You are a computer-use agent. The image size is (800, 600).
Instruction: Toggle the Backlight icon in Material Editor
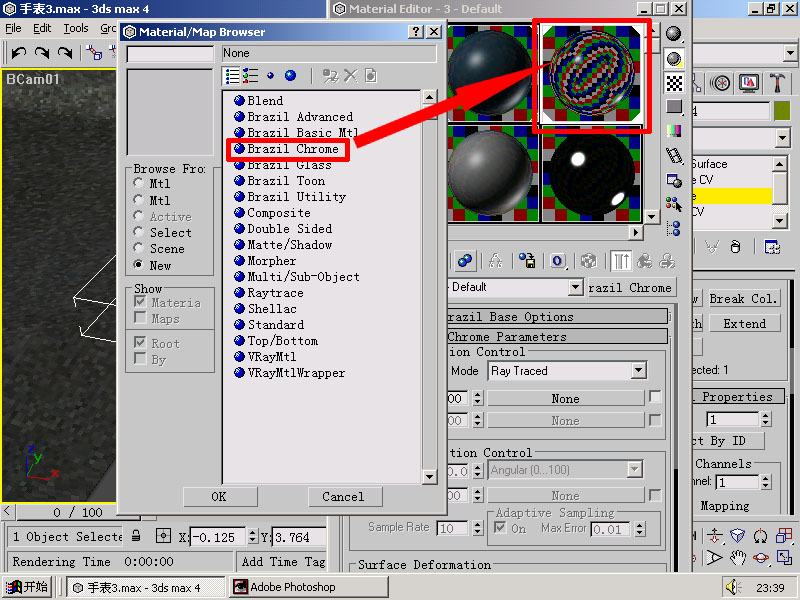click(x=674, y=59)
